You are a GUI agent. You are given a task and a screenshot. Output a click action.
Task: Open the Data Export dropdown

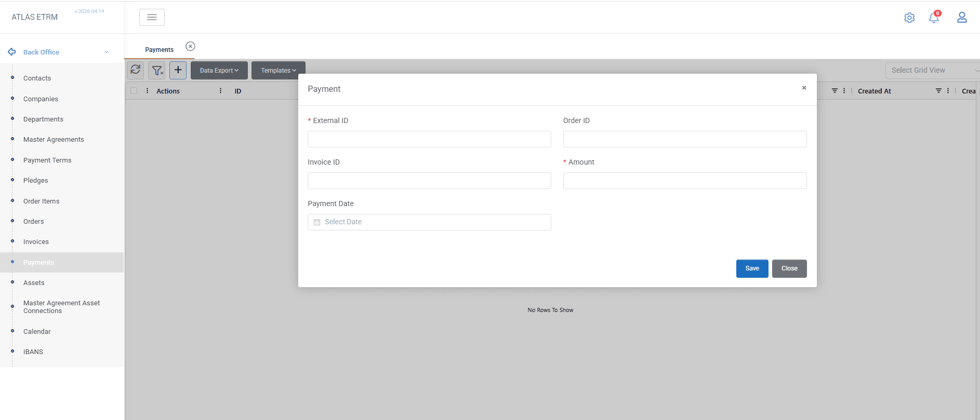tap(219, 71)
